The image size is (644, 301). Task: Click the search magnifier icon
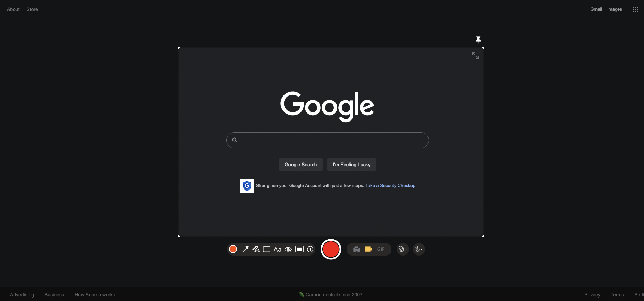[x=235, y=140]
